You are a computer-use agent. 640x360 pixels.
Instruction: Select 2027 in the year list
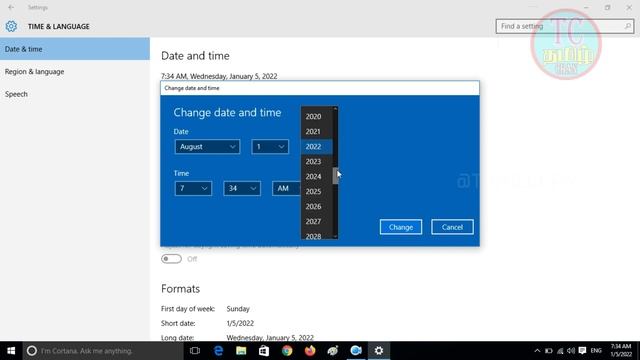[317, 221]
